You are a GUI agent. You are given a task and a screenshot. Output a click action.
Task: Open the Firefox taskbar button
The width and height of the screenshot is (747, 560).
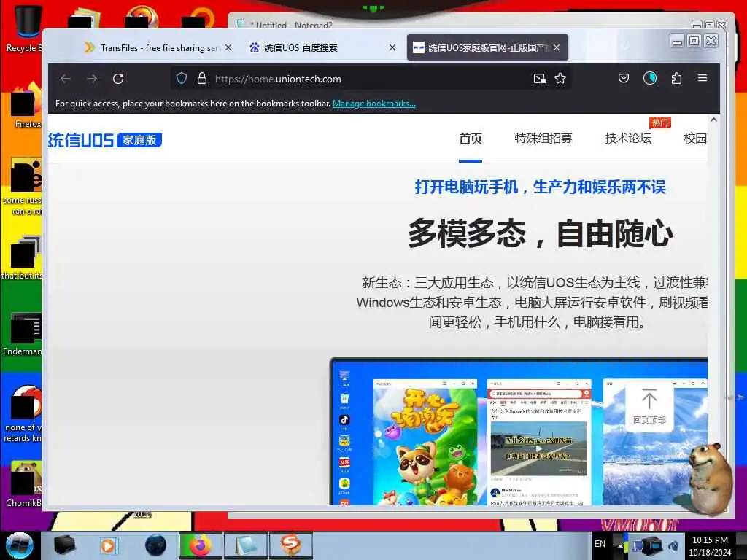201,545
